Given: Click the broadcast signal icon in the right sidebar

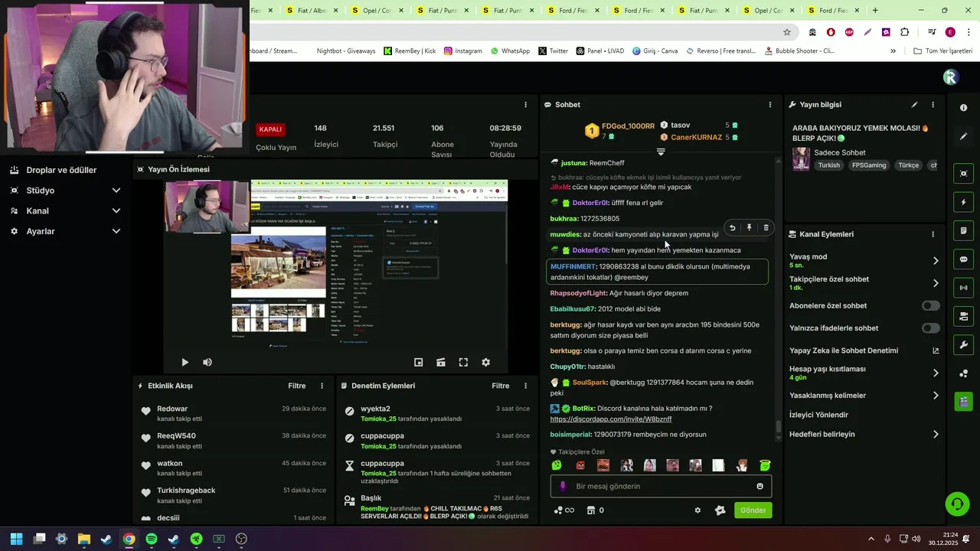Looking at the screenshot, I should click(x=963, y=288).
